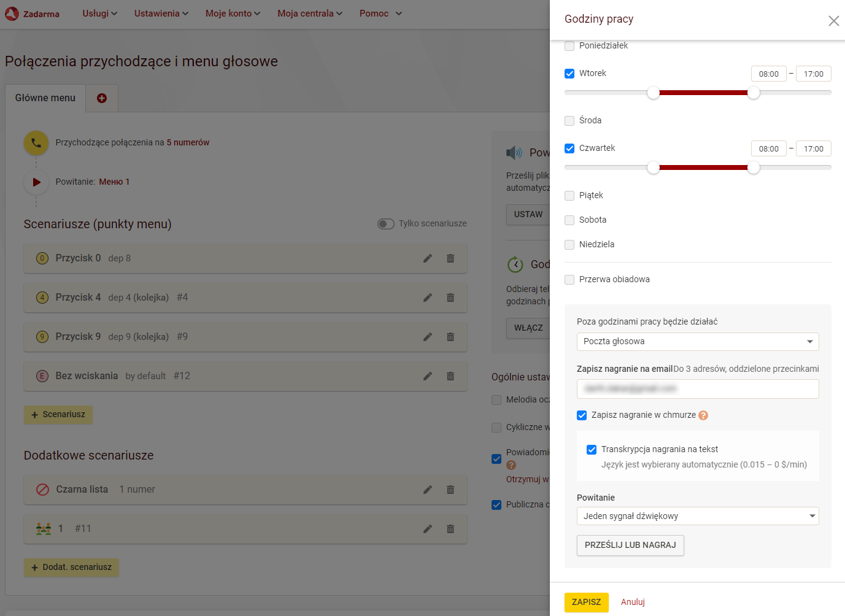The width and height of the screenshot is (845, 616).
Task: Edit the Przycisk 0 scenario
Action: coord(428,258)
